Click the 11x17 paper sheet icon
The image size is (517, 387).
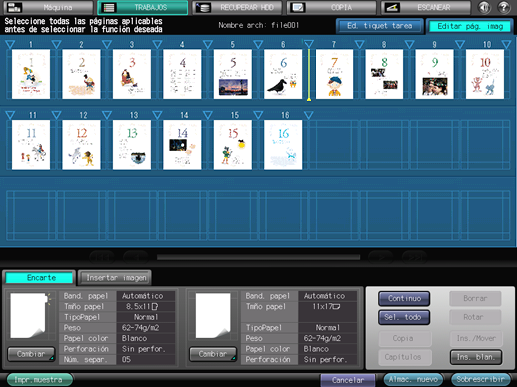[213, 315]
